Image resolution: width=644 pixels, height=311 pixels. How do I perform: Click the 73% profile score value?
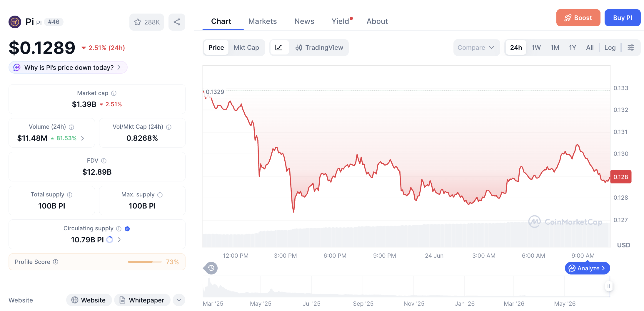point(172,262)
